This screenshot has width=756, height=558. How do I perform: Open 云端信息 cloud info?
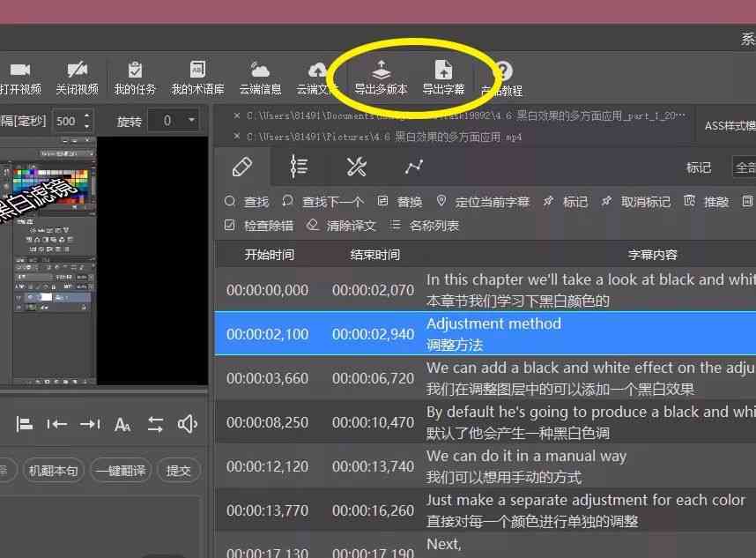coord(260,78)
